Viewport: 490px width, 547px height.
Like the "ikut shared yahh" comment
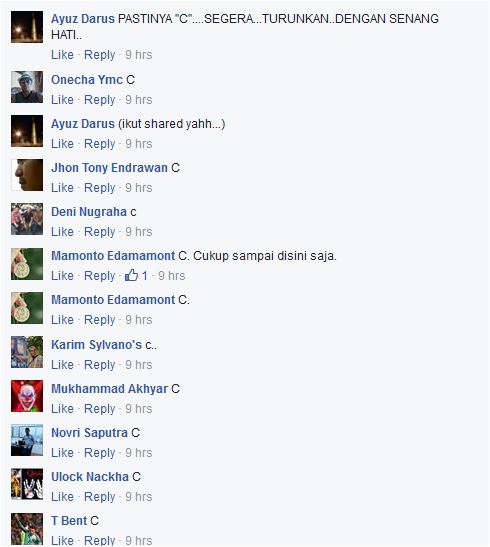click(62, 144)
